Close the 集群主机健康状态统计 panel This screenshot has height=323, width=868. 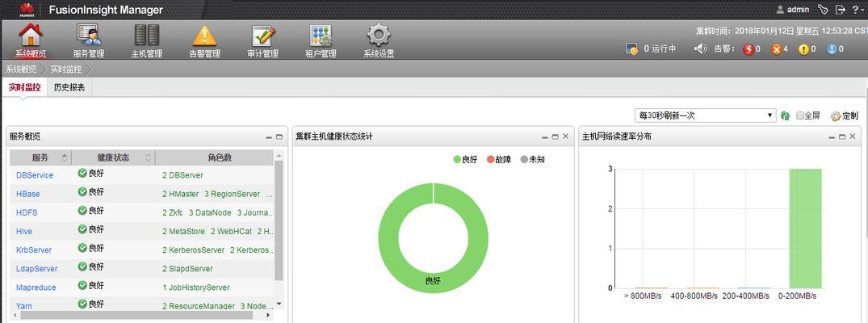tap(565, 136)
